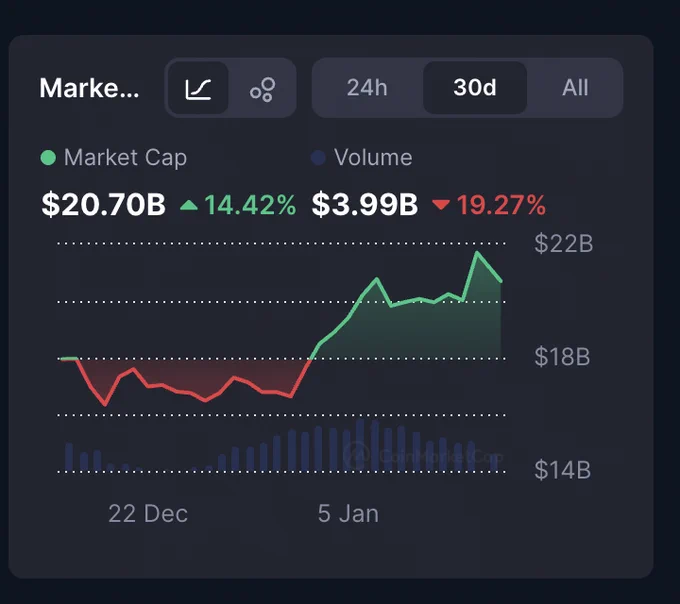Click the dark blue Volume legend dot

tap(318, 158)
